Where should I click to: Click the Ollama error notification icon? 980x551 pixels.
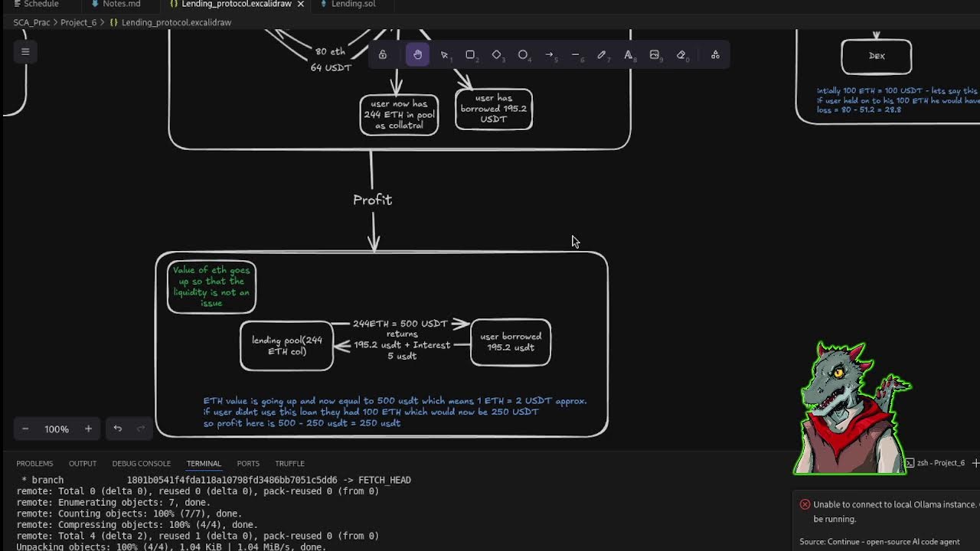point(805,504)
